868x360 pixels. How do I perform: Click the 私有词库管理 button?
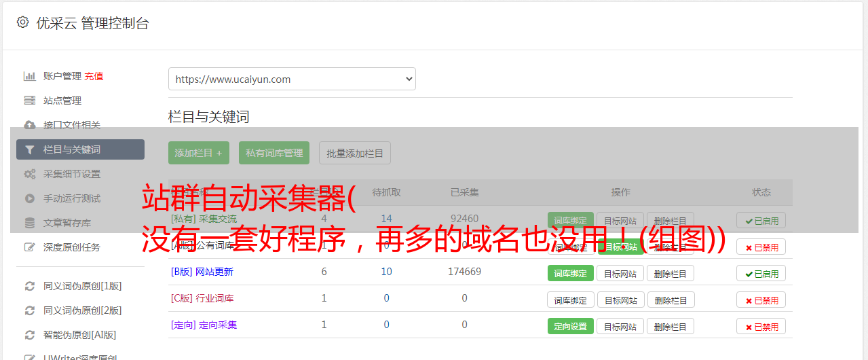click(x=274, y=153)
